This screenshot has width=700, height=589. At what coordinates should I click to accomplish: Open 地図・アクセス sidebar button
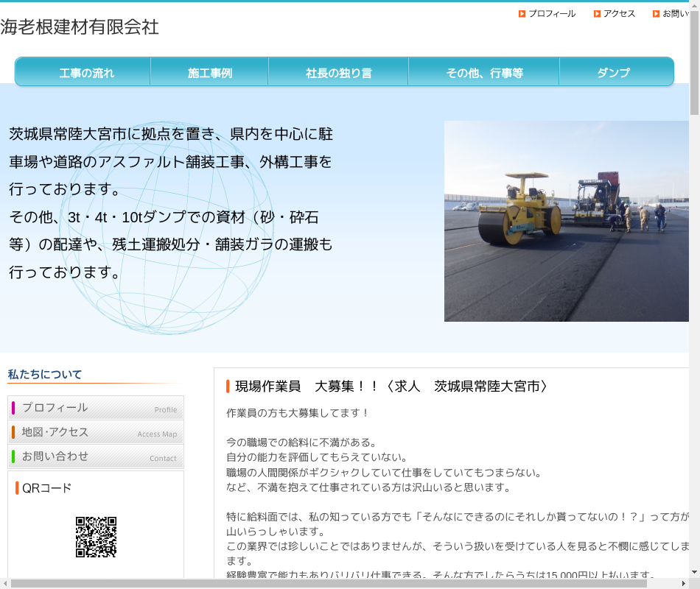tap(96, 432)
